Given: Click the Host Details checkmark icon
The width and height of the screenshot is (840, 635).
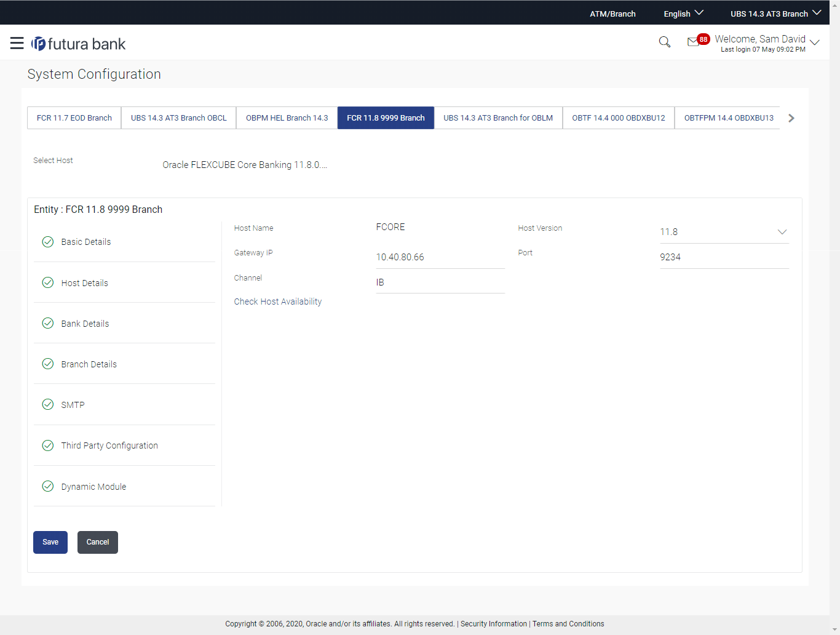Looking at the screenshot, I should pos(48,282).
